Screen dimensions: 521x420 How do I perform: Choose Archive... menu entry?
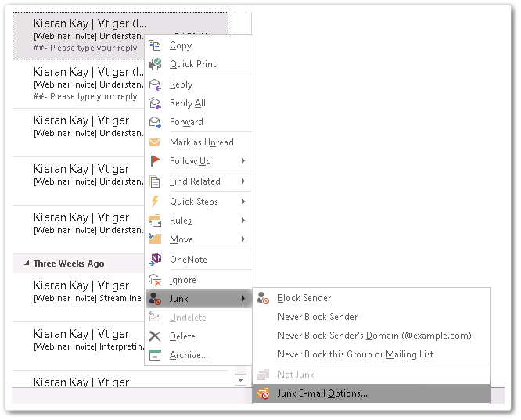pos(199,355)
